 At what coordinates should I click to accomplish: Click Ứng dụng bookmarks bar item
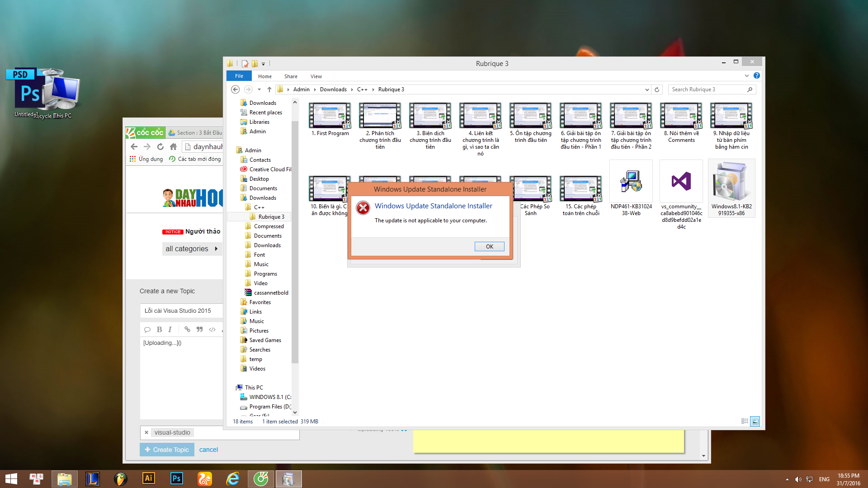tap(146, 159)
